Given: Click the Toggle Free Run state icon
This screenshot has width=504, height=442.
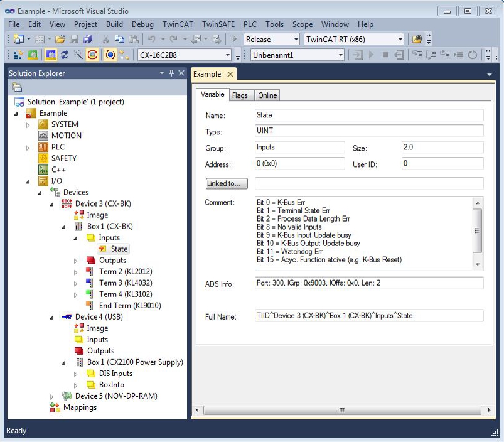Looking at the screenshot, I should pyautogui.click(x=92, y=55).
